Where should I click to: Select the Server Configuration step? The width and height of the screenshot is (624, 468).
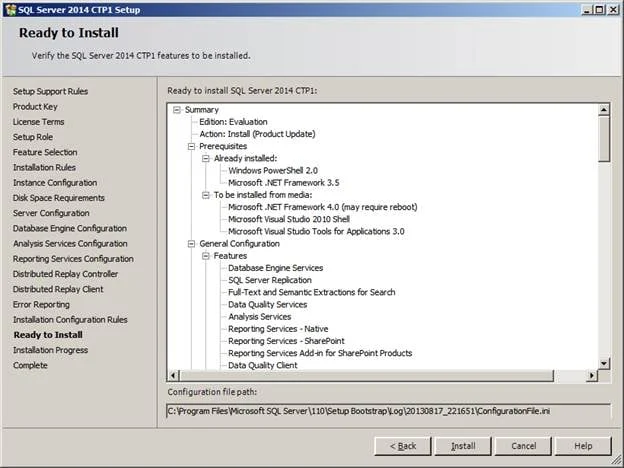point(51,213)
